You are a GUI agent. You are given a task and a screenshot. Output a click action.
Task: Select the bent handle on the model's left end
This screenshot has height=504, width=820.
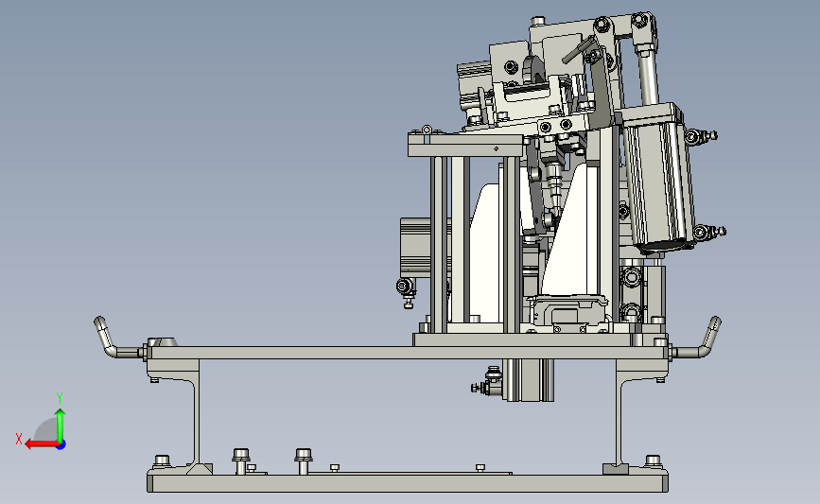(118, 339)
